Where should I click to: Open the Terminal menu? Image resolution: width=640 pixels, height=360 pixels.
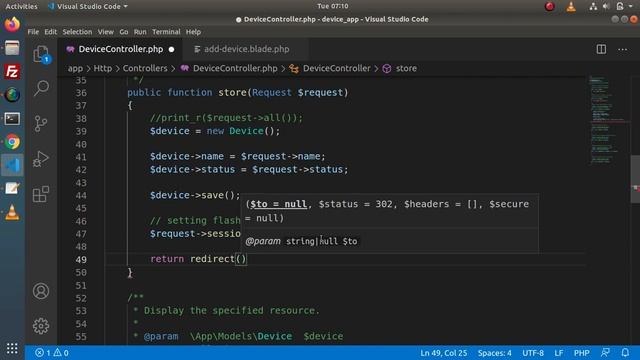pos(166,32)
